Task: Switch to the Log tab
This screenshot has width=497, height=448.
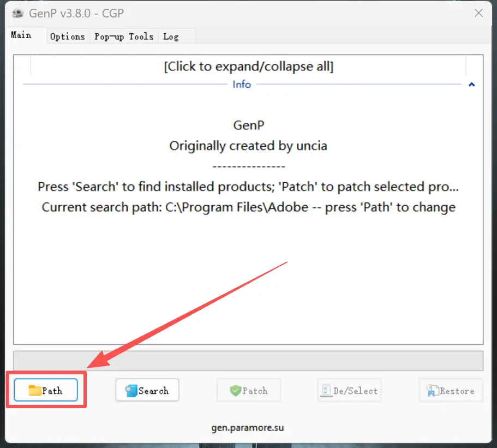Action: point(171,37)
